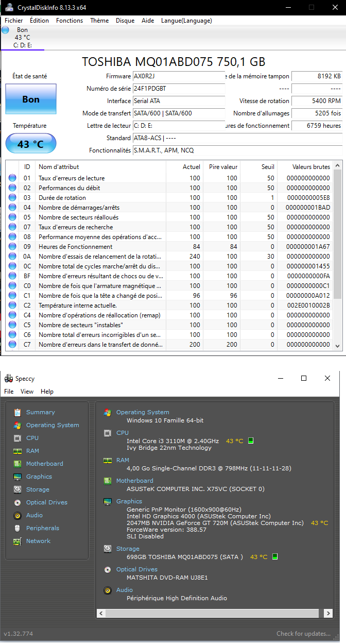Click the Actuel column header
Screen dimensions: 346x644
click(x=184, y=167)
